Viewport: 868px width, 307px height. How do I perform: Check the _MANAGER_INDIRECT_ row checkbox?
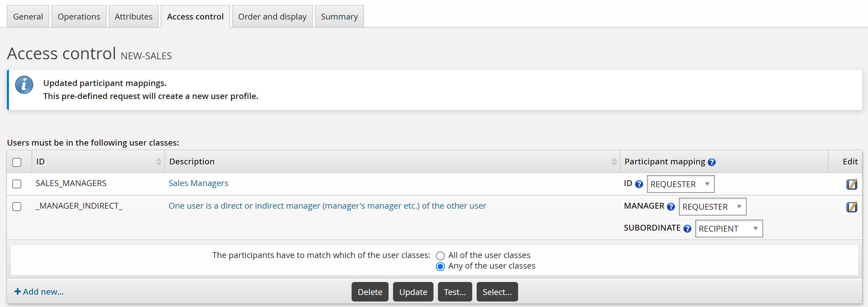[x=17, y=207]
